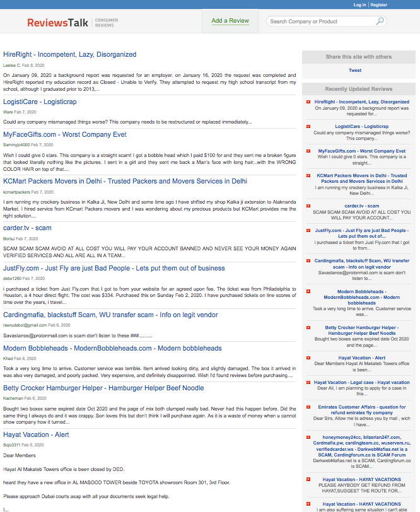Screen dimensions: 420x512
Task: Open sidebar link Cardingmafia, blackstuff Scam
Action: (x=362, y=264)
